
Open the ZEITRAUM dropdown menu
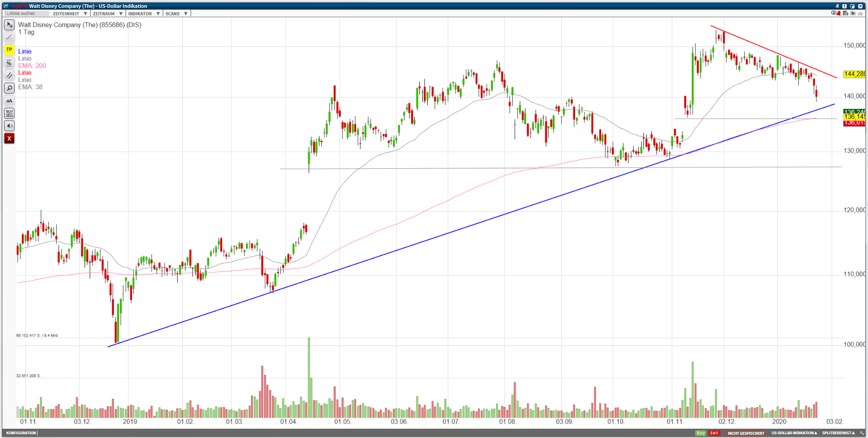[x=107, y=13]
